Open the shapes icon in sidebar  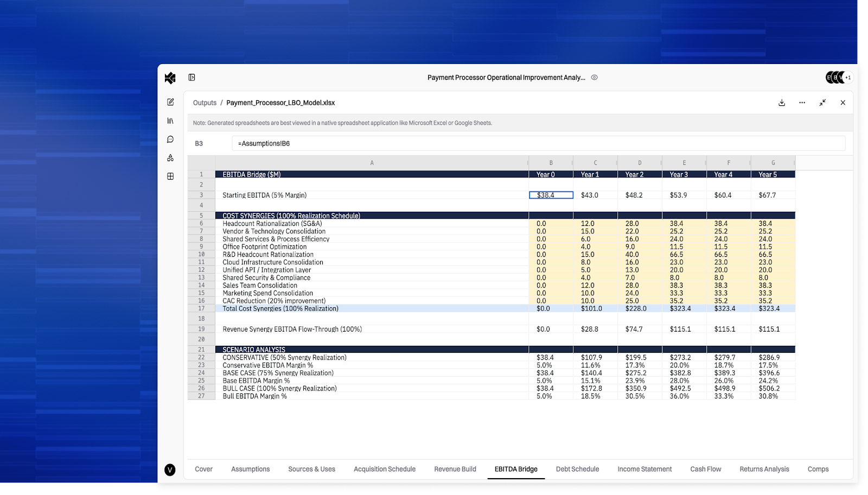(170, 158)
